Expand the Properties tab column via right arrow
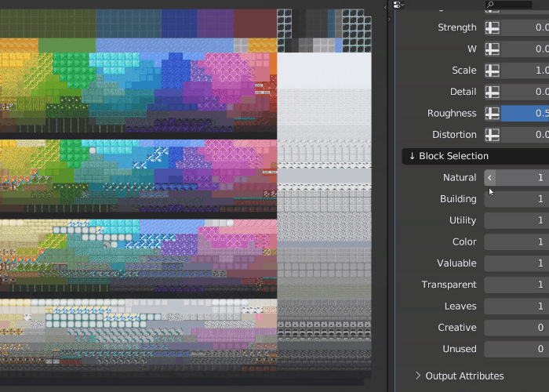Screen dimensions: 549x392 [390, 20]
